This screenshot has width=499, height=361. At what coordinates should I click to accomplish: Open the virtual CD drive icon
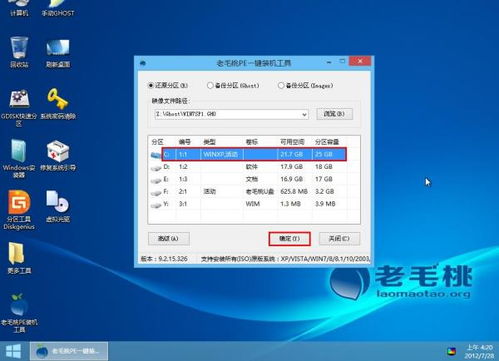[x=58, y=206]
